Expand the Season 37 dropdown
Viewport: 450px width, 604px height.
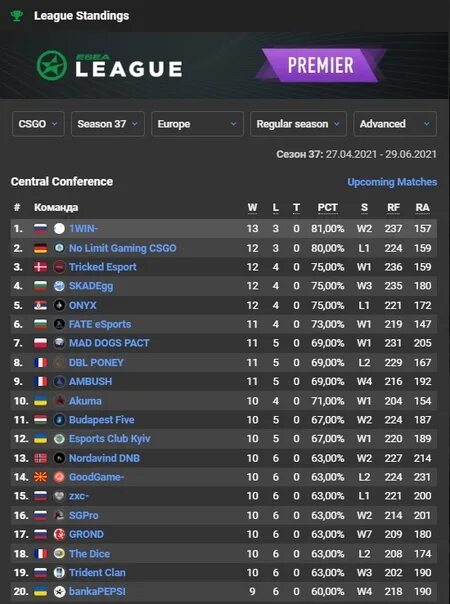[108, 124]
